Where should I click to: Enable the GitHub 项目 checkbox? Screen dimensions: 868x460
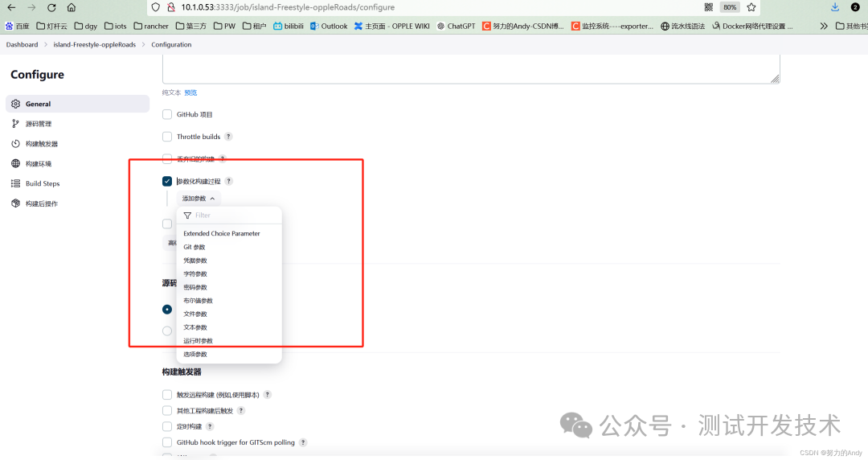coord(167,114)
